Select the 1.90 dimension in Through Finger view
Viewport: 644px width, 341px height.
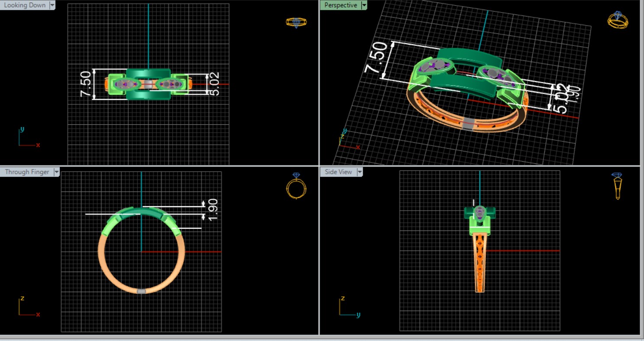212,209
